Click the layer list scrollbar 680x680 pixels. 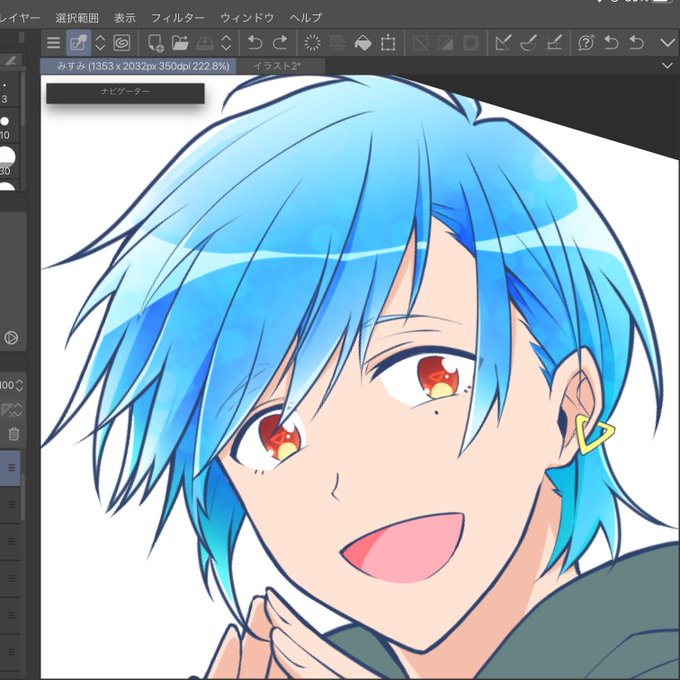23,497
